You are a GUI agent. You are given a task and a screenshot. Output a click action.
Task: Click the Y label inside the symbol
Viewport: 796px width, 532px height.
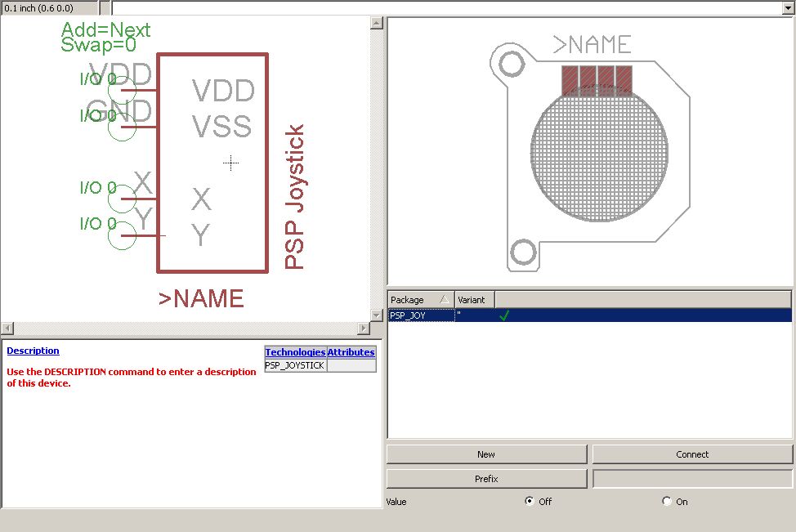[x=200, y=235]
